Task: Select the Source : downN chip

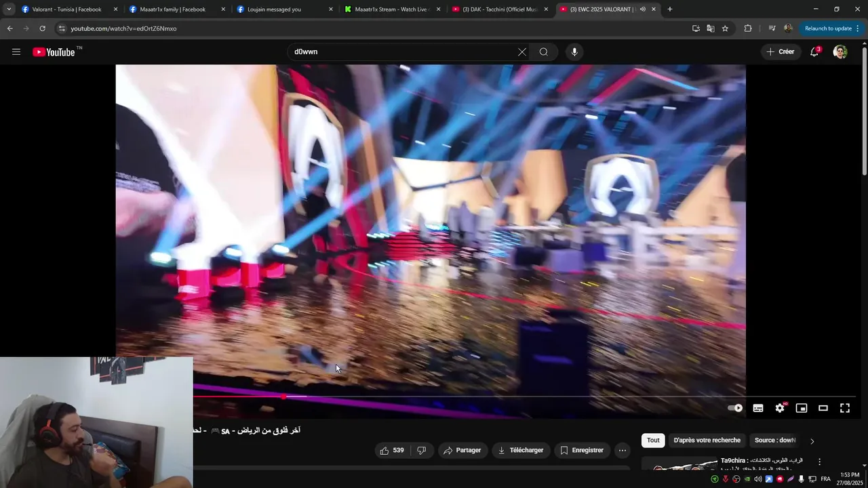Action: (x=775, y=441)
